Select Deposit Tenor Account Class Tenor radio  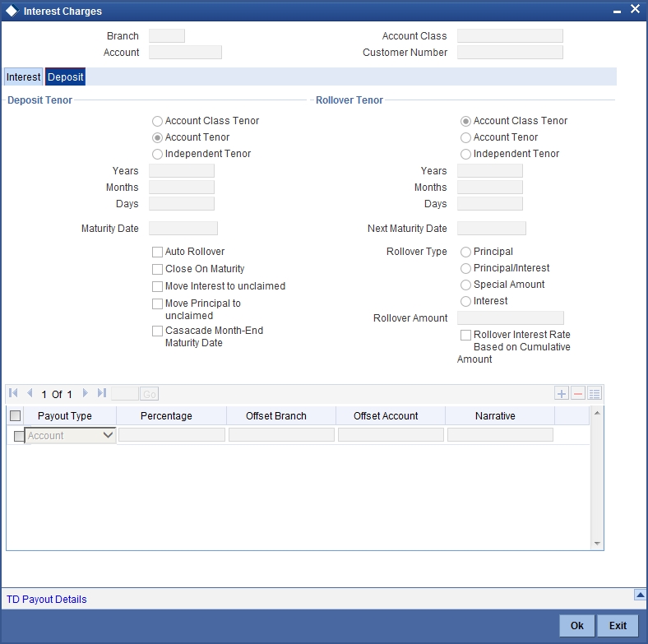click(x=157, y=121)
